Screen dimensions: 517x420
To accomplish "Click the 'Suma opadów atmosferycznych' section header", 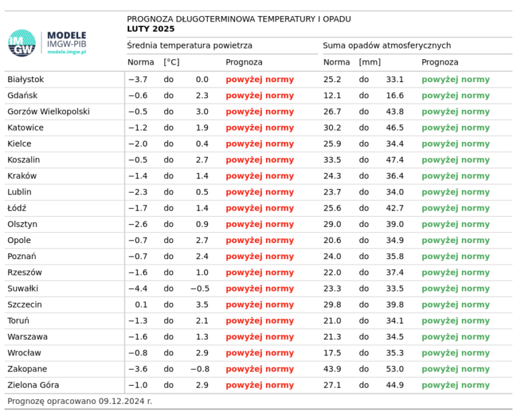I will (x=386, y=46).
